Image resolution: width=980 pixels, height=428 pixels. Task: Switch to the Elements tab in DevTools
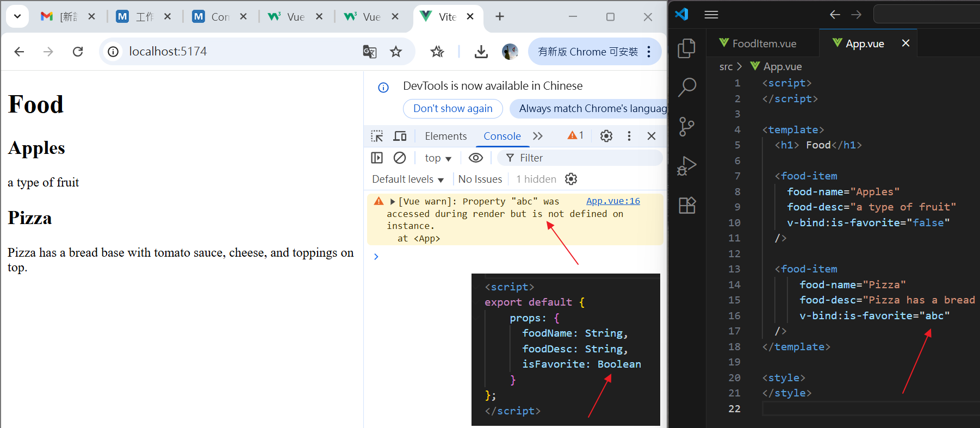[445, 136]
